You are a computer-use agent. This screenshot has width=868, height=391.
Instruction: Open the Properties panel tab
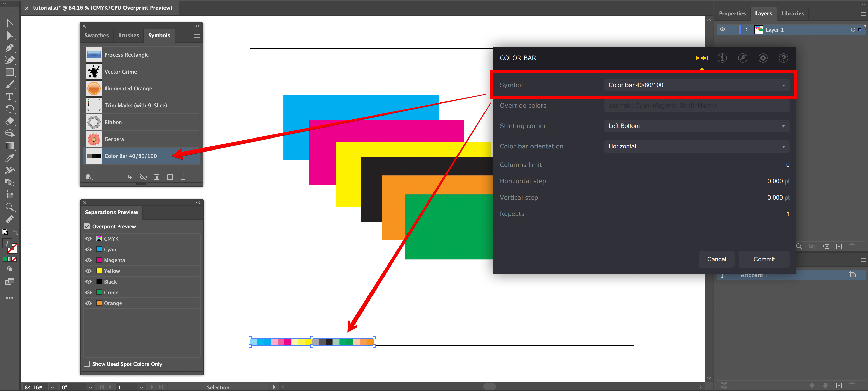pyautogui.click(x=732, y=14)
